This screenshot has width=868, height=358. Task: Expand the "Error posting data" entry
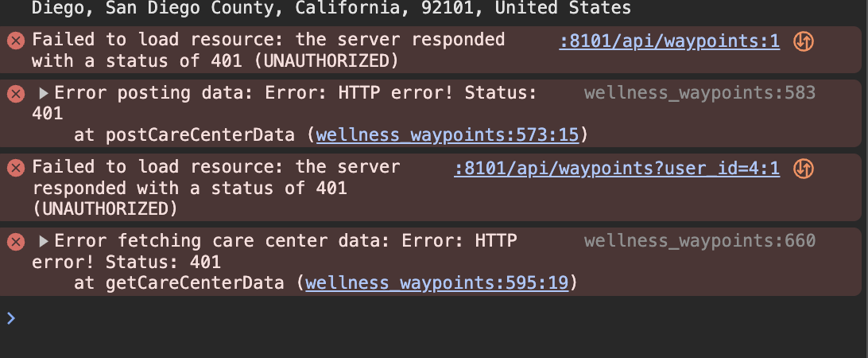point(43,94)
